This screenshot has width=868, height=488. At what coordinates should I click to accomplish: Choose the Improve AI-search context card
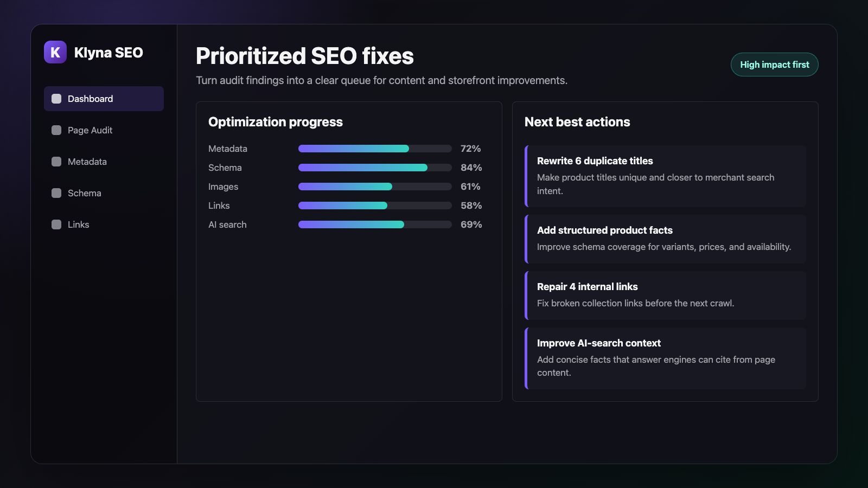[x=665, y=358]
